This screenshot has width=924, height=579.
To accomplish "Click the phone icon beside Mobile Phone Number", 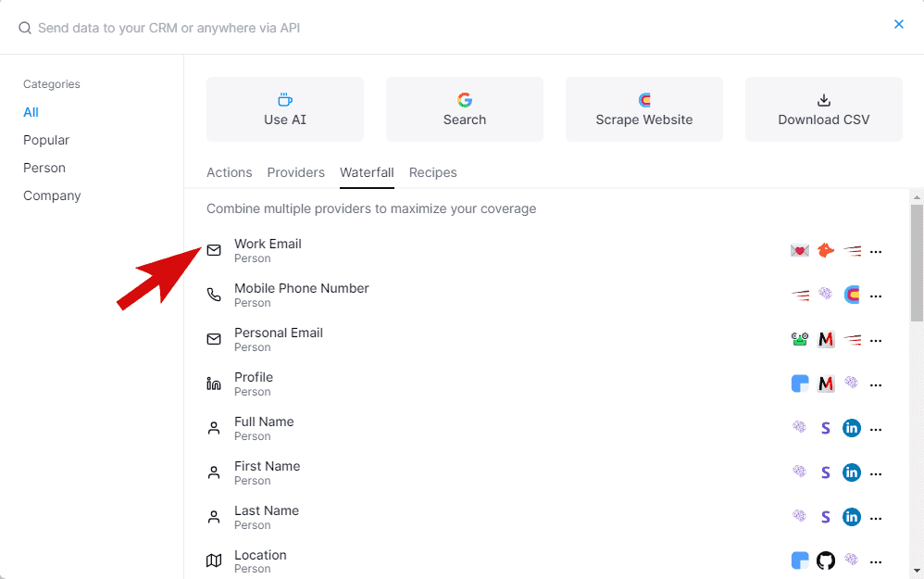I will pyautogui.click(x=214, y=295).
